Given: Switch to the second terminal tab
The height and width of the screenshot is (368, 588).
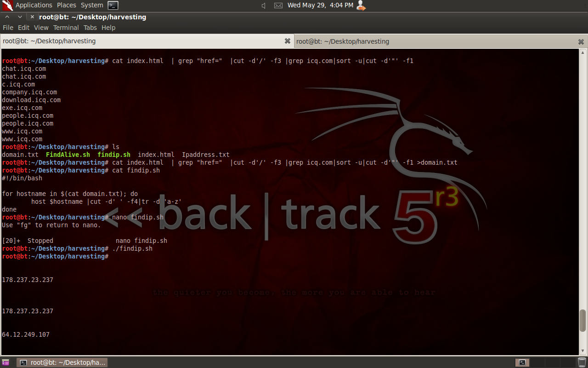Looking at the screenshot, I should (440, 41).
